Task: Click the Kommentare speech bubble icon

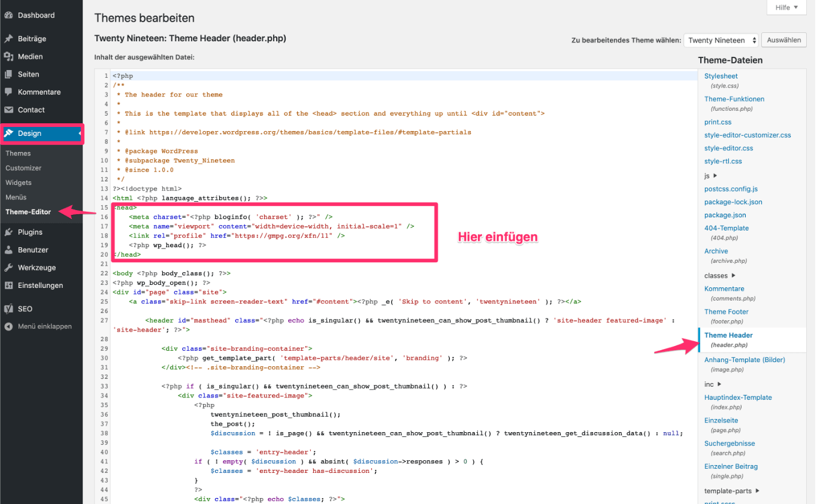Action: point(8,92)
